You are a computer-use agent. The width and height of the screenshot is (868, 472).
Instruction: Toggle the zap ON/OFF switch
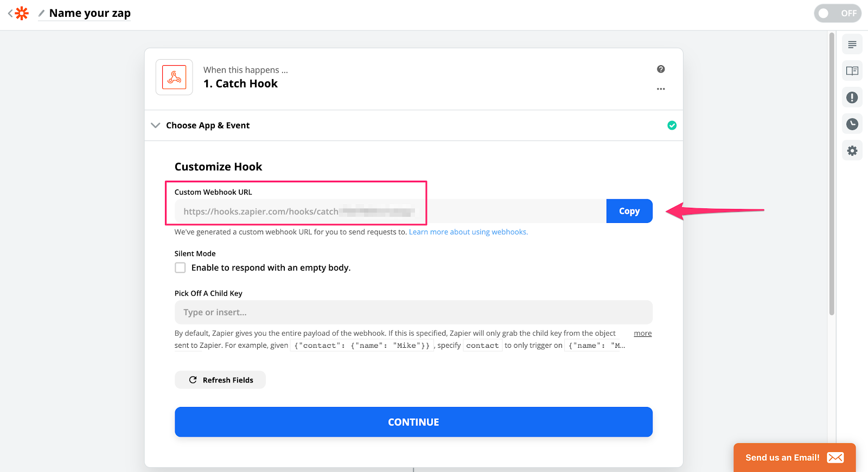point(837,13)
